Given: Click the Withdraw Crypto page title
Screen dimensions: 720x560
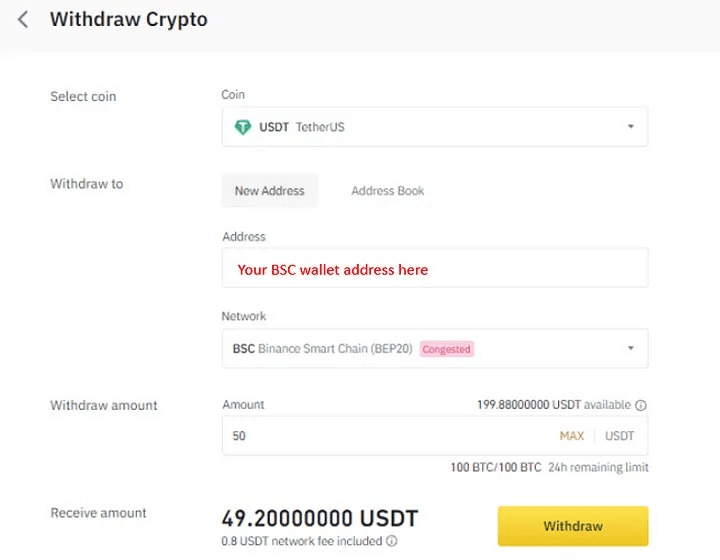Looking at the screenshot, I should [128, 20].
